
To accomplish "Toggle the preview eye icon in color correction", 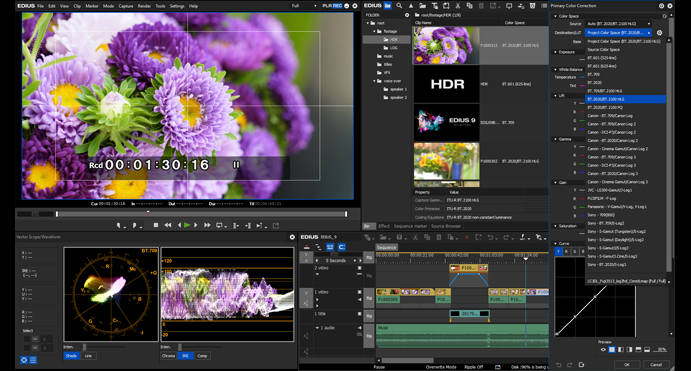I will click(x=603, y=350).
